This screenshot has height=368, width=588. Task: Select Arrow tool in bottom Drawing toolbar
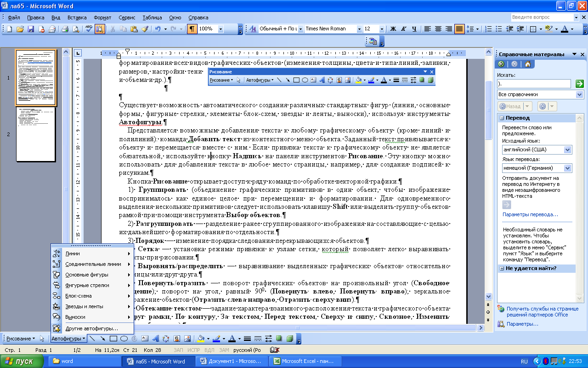[x=102, y=339]
